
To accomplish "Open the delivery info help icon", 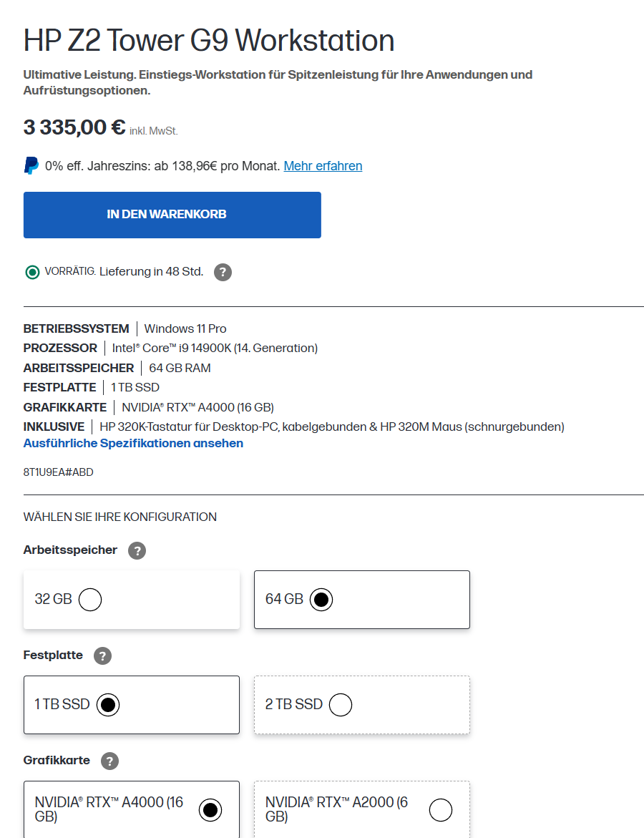I will (223, 272).
